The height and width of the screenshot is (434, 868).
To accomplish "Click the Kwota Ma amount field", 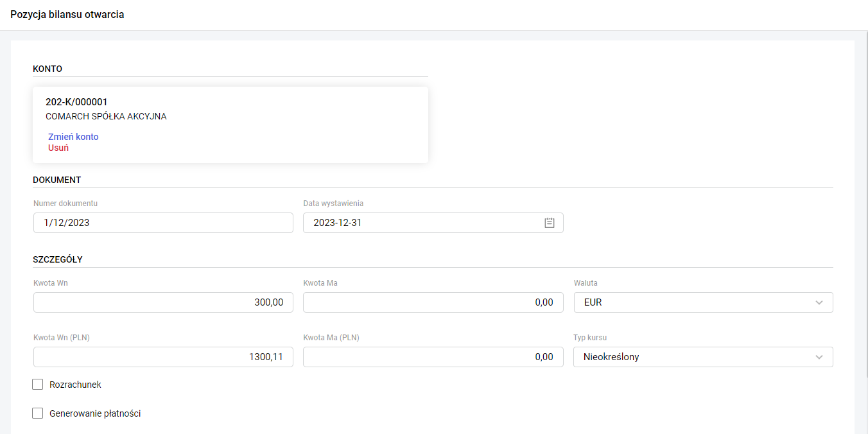I will pos(433,302).
